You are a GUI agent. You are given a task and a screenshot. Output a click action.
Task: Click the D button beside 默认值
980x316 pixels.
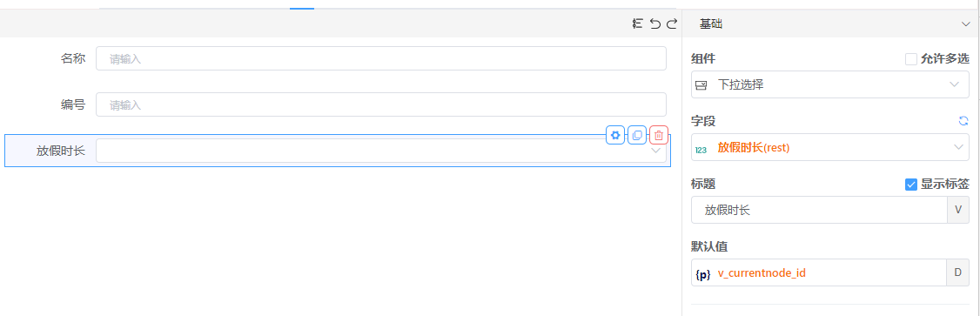point(958,272)
